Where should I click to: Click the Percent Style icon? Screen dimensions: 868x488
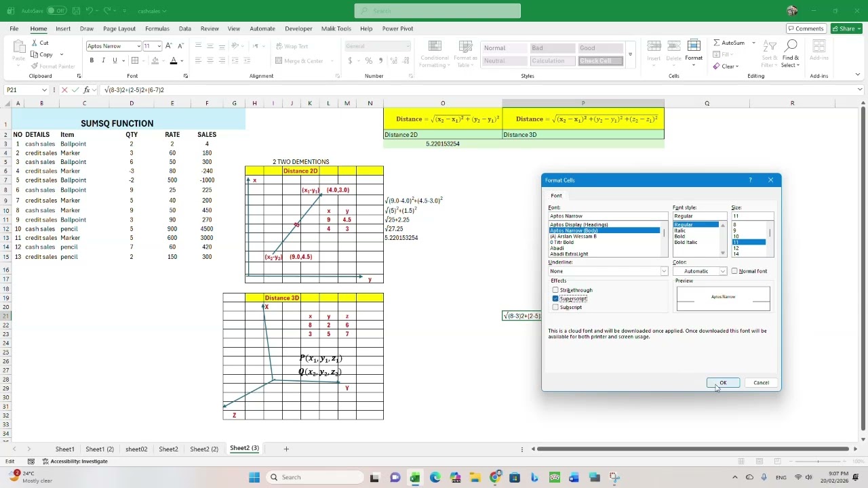[x=368, y=60]
